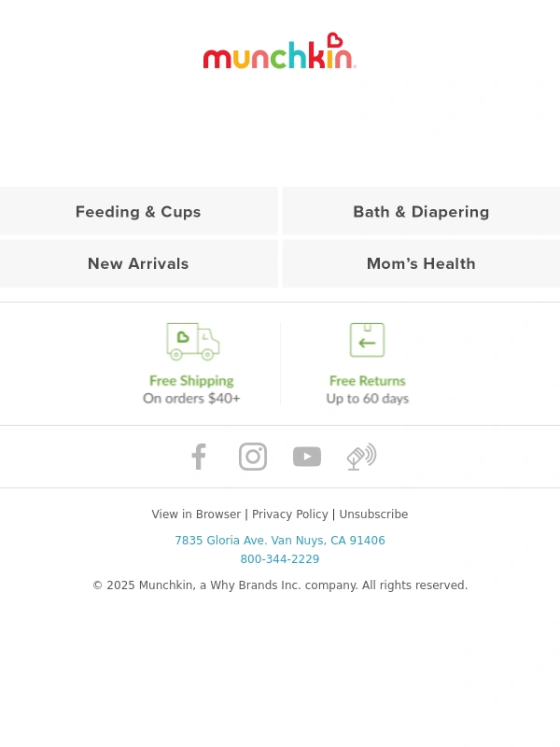Visit Munchkin's Instagram via its icon

pos(253,457)
